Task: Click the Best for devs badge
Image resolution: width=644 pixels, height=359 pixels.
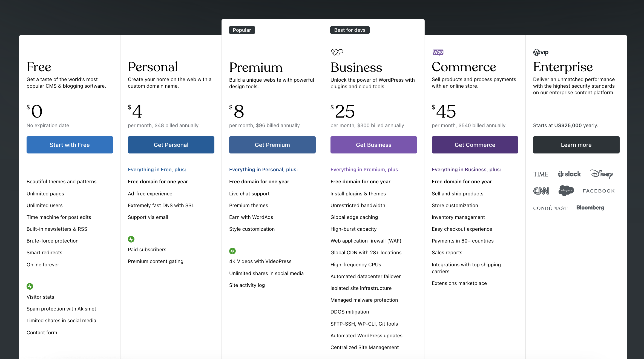Action: tap(350, 30)
